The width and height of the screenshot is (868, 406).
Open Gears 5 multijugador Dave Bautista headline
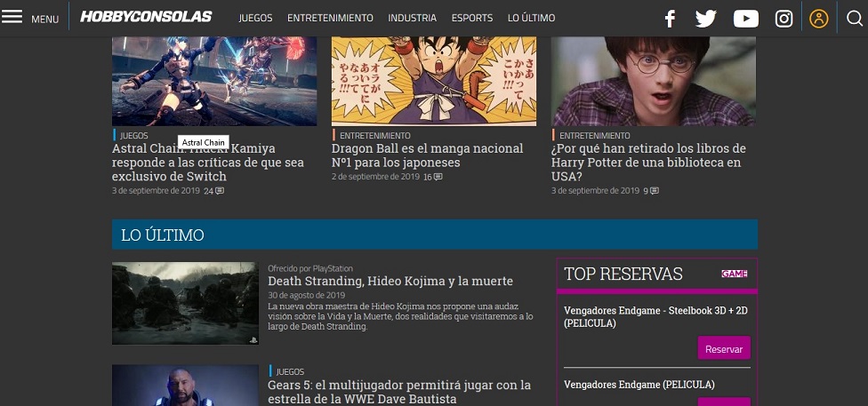click(x=399, y=392)
